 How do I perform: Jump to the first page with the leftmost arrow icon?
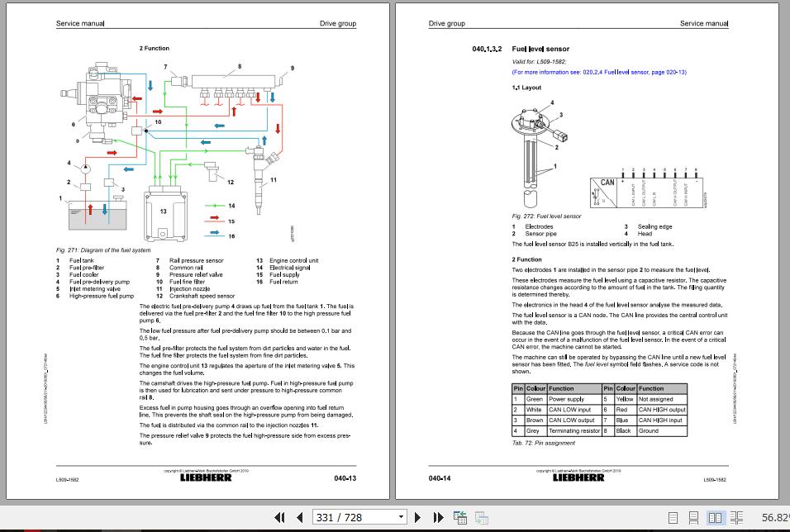pos(281,517)
